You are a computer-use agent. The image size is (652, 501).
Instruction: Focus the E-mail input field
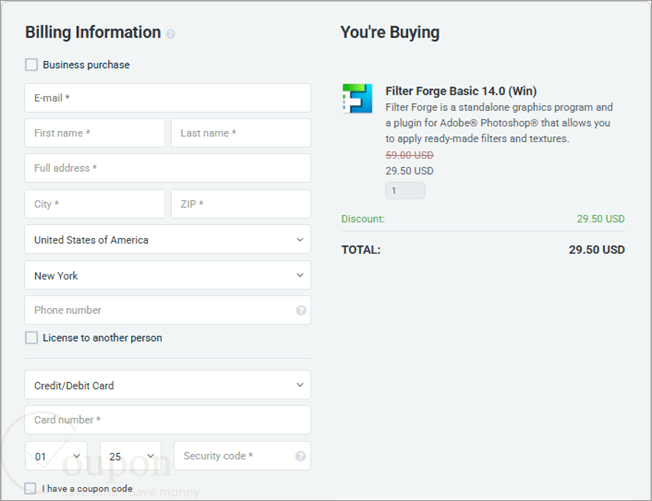pyautogui.click(x=168, y=98)
